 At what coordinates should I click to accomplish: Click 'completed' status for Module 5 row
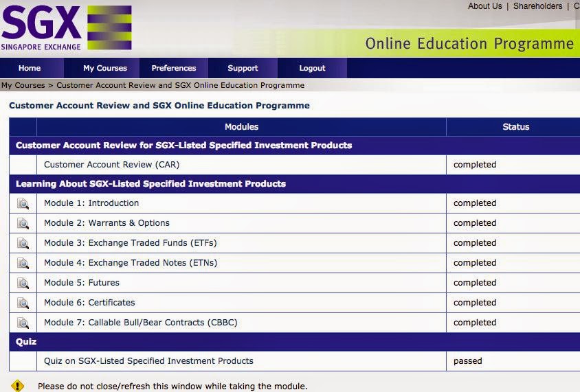pos(475,283)
